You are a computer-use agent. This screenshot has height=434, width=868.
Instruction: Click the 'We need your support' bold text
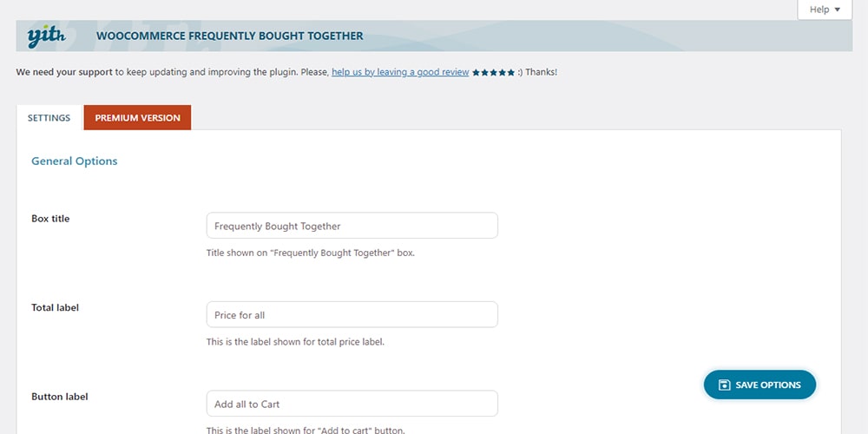(64, 72)
